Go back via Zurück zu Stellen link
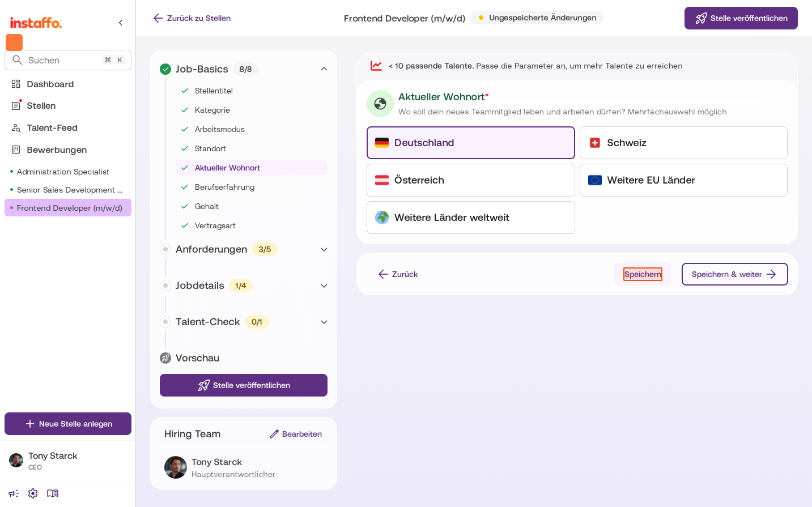 pos(192,18)
